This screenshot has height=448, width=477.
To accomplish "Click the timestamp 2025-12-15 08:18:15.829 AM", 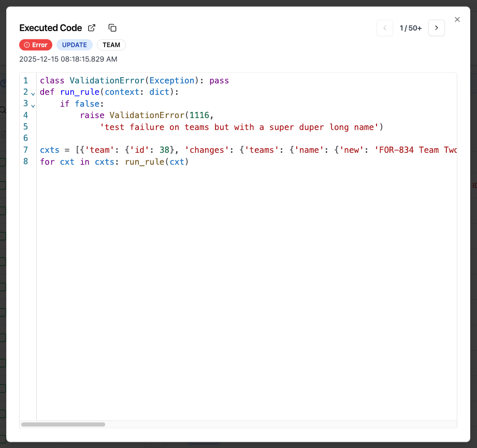I will coord(68,59).
